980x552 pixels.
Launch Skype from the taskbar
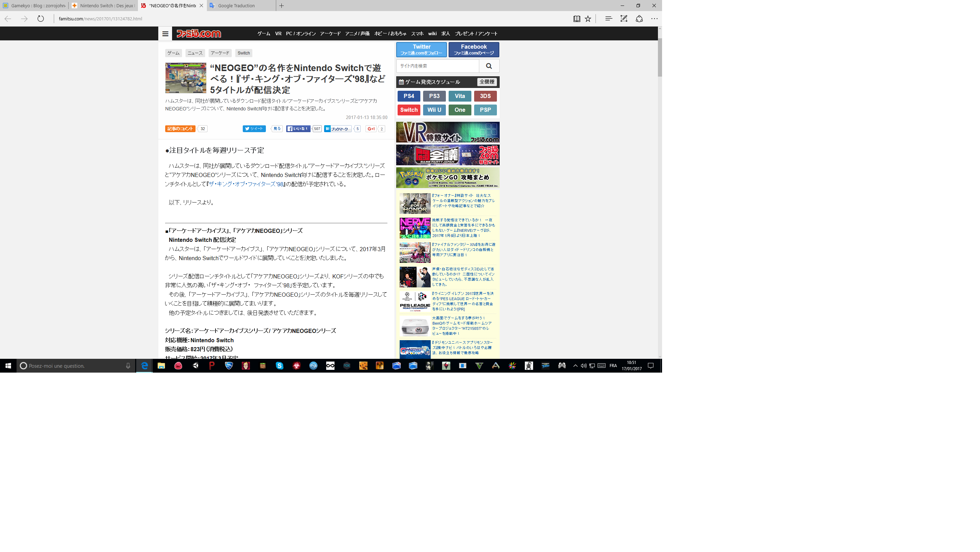(280, 366)
